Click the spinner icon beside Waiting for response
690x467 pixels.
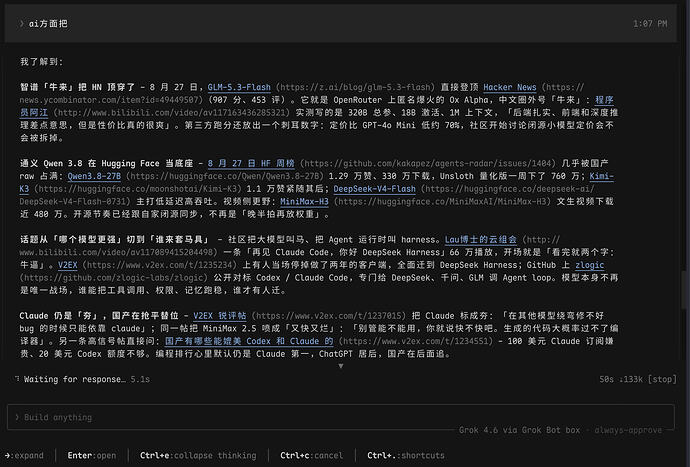tap(17, 379)
